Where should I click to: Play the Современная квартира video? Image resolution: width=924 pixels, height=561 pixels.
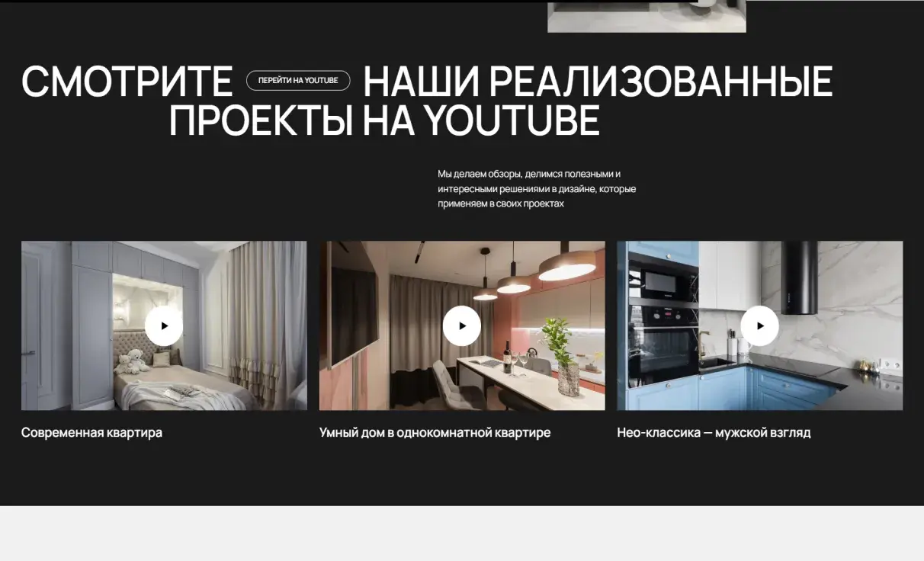(164, 325)
